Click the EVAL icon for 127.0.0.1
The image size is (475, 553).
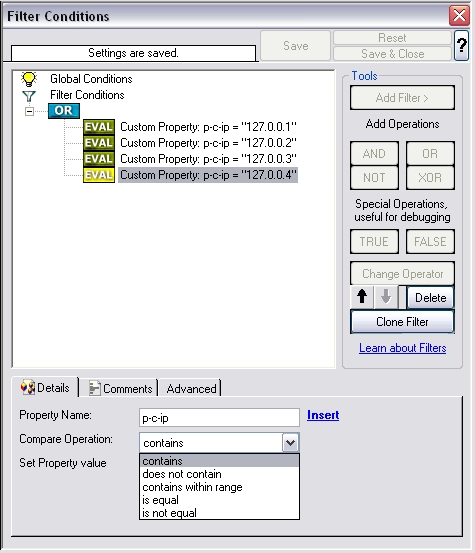pyautogui.click(x=99, y=127)
